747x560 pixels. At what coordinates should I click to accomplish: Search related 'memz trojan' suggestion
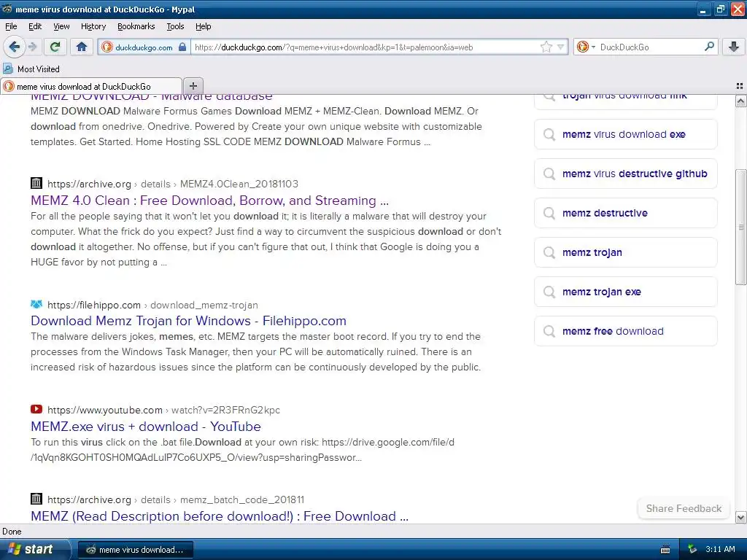pos(625,252)
